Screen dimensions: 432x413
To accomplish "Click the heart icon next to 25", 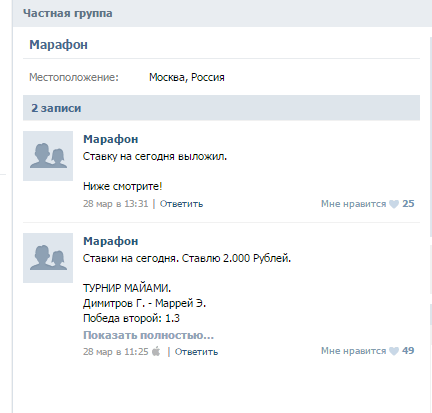I will coord(394,204).
